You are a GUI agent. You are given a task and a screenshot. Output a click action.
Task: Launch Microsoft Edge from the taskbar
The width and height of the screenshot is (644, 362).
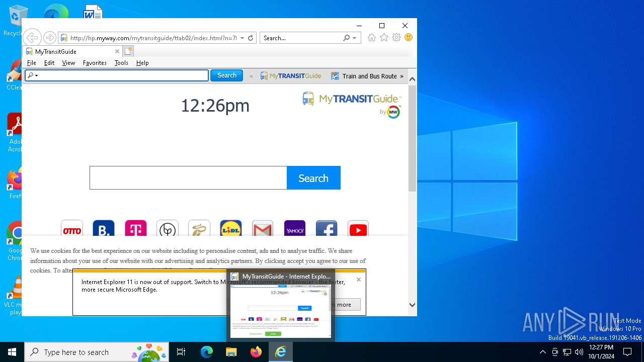[x=207, y=352]
